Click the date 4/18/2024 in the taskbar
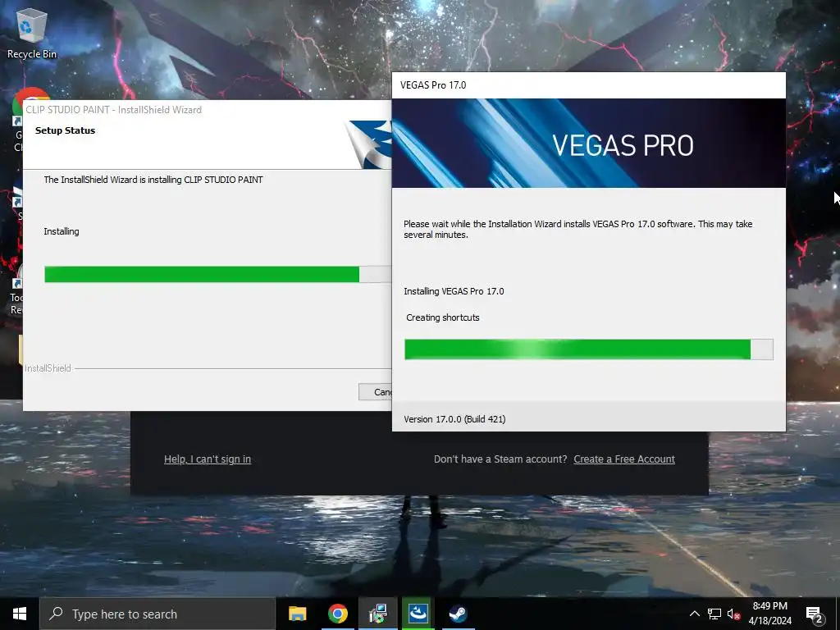840x630 pixels. click(x=769, y=621)
